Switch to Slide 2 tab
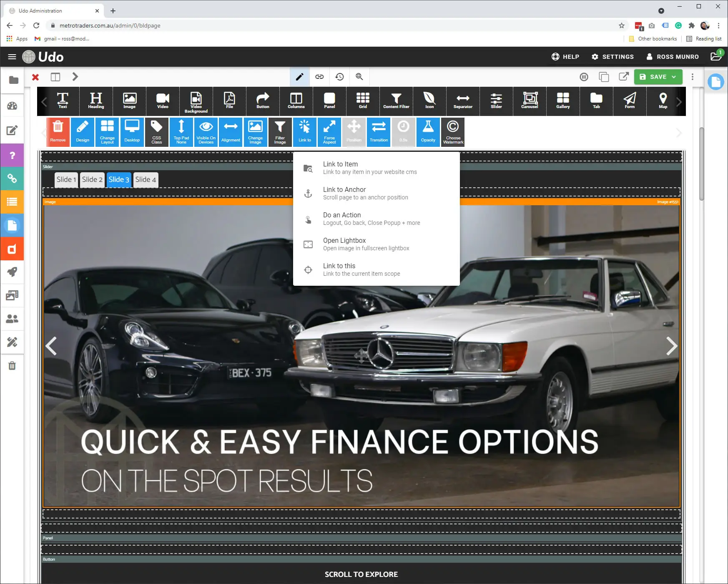The width and height of the screenshot is (728, 584). pyautogui.click(x=92, y=180)
